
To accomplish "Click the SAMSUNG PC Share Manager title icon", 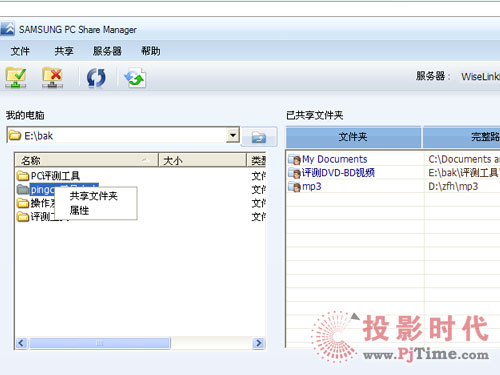I will tap(7, 29).
